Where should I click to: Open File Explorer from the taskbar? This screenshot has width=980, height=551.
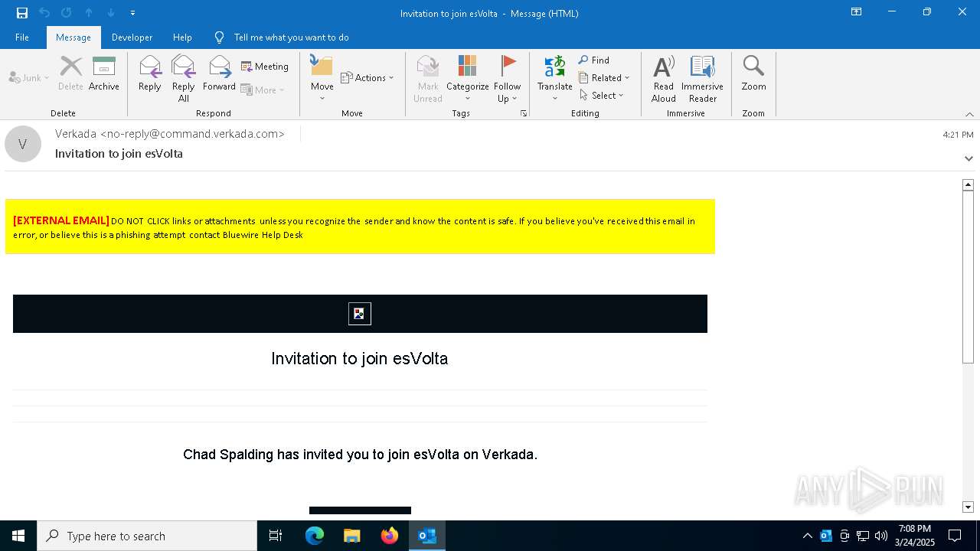tap(352, 536)
